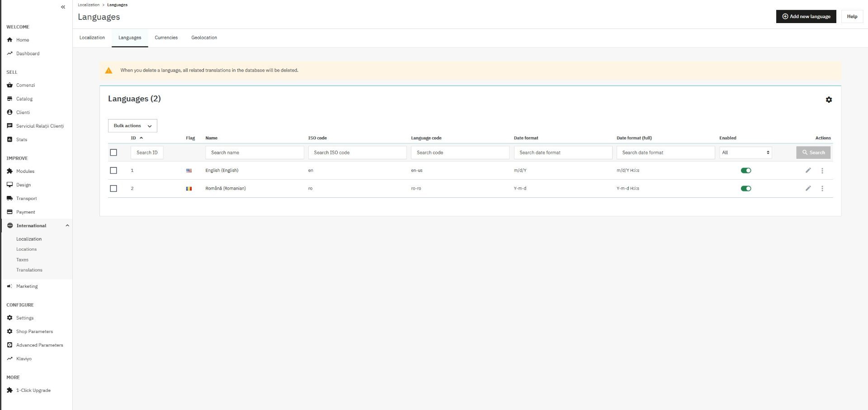868x410 pixels.
Task: Open more actions for English row
Action: tap(822, 171)
